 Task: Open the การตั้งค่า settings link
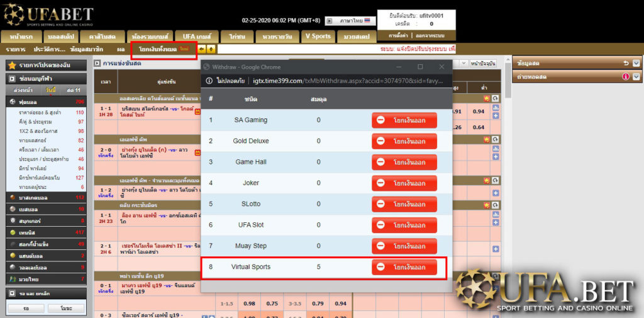(398, 36)
